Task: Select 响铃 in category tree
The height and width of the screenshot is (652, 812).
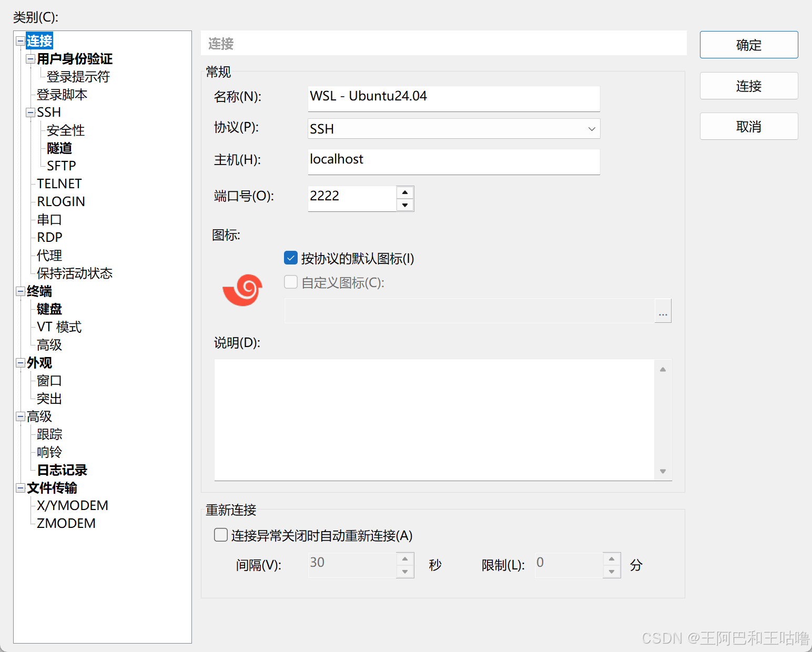Action: tap(49, 452)
